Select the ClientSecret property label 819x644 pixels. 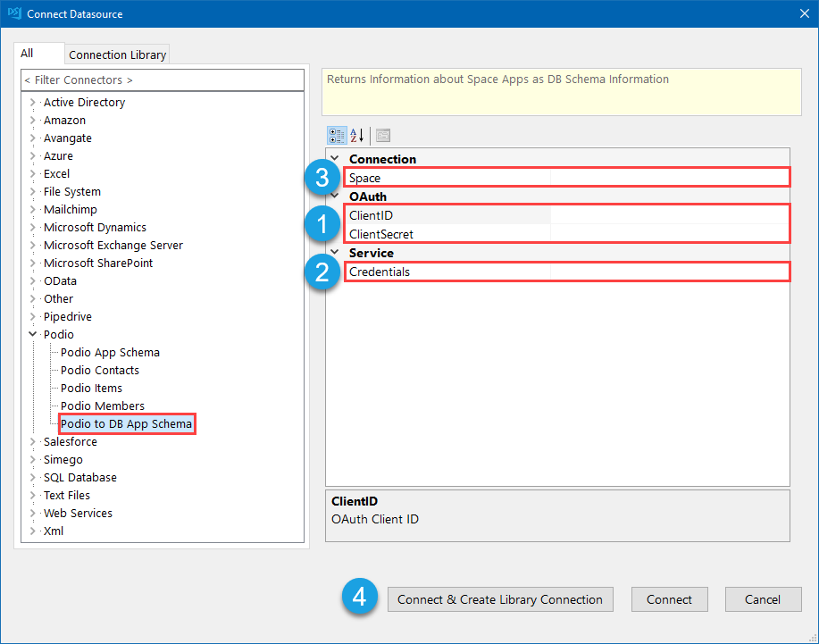[x=381, y=234]
